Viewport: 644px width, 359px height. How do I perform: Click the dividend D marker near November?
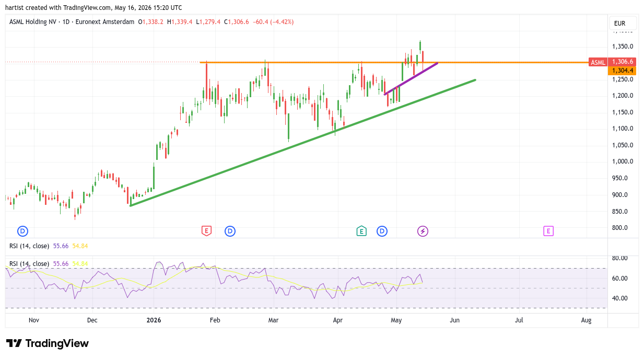(22, 231)
